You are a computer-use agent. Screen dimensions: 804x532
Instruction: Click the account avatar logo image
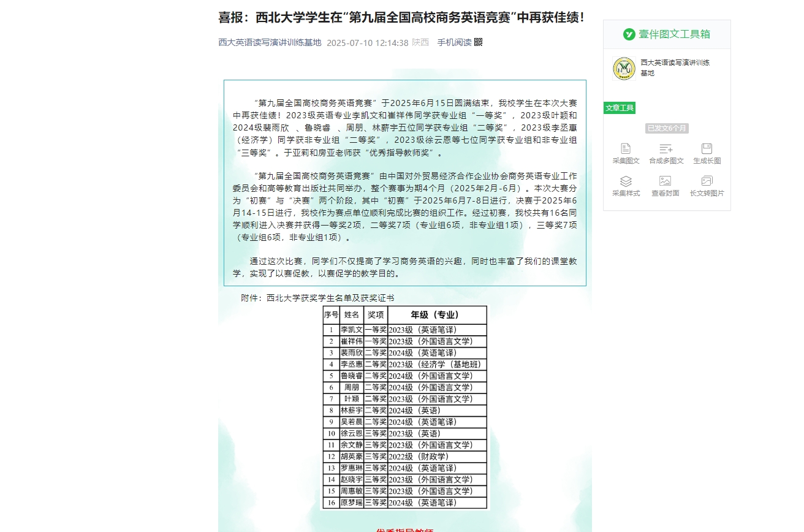pyautogui.click(x=623, y=69)
